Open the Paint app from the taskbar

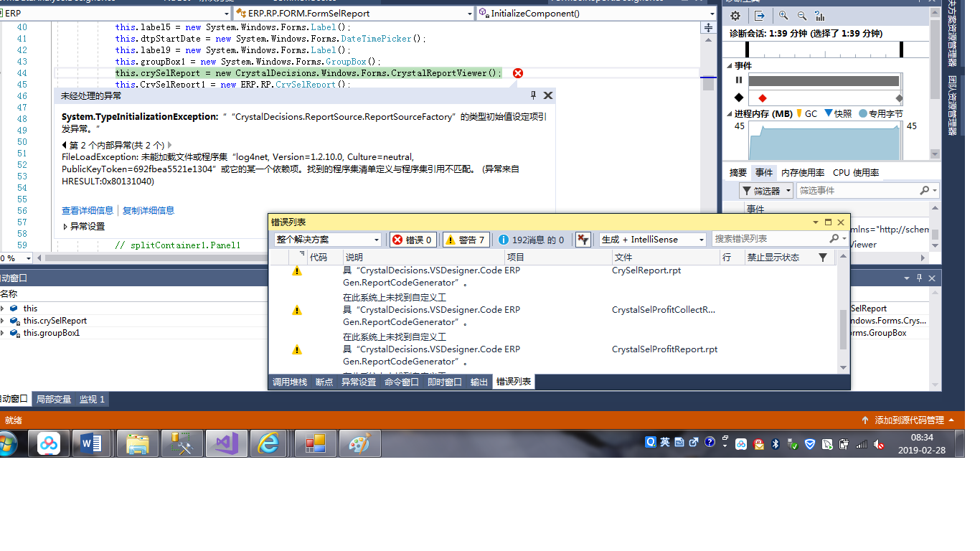point(359,444)
